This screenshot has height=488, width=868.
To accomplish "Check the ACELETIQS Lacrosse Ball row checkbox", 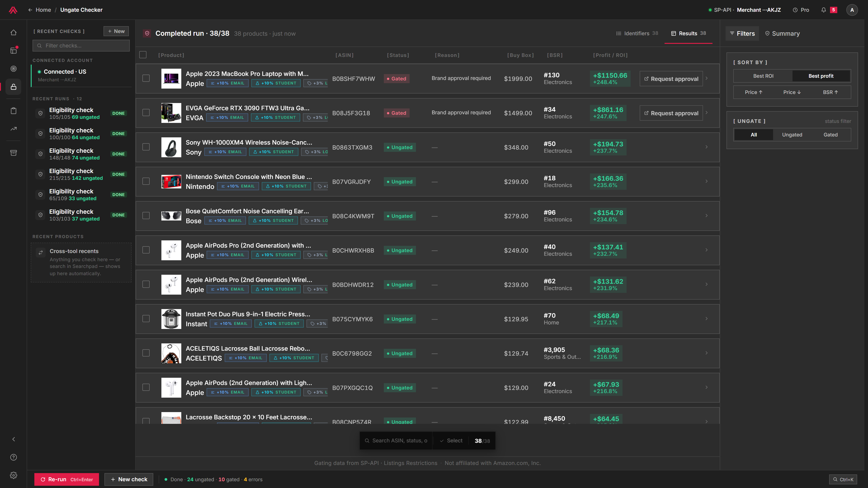I will click(146, 353).
